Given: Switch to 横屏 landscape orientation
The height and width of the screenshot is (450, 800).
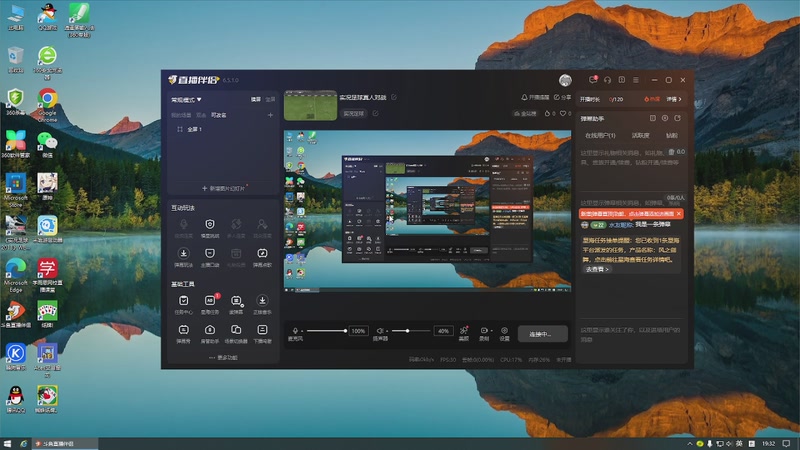Looking at the screenshot, I should click(x=256, y=99).
